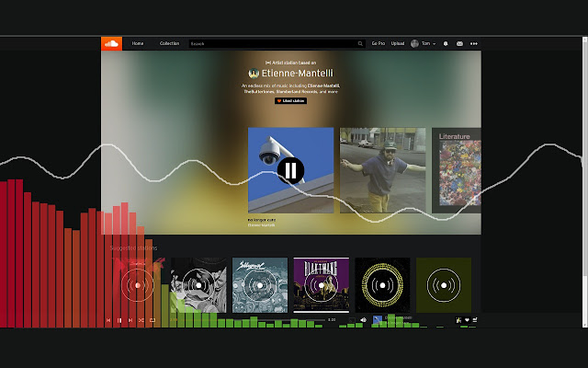
Task: Open the three-dots more menu
Action: coord(474,43)
